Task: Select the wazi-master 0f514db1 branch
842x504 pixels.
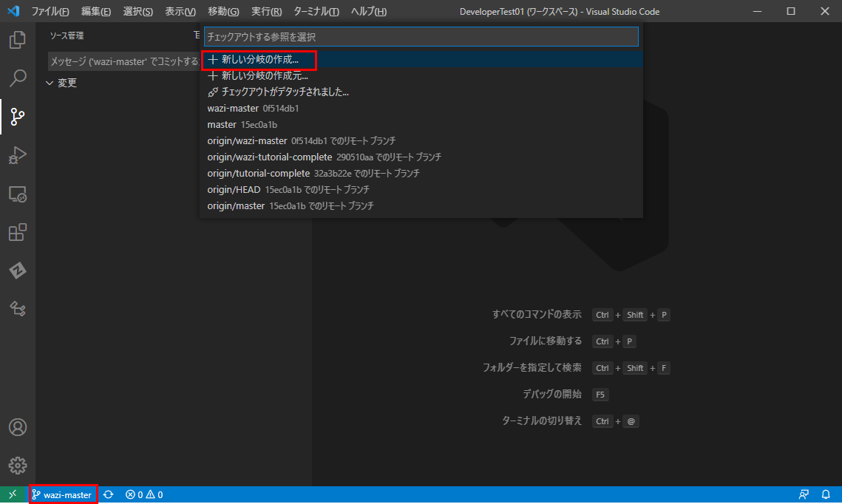Action: 421,108
